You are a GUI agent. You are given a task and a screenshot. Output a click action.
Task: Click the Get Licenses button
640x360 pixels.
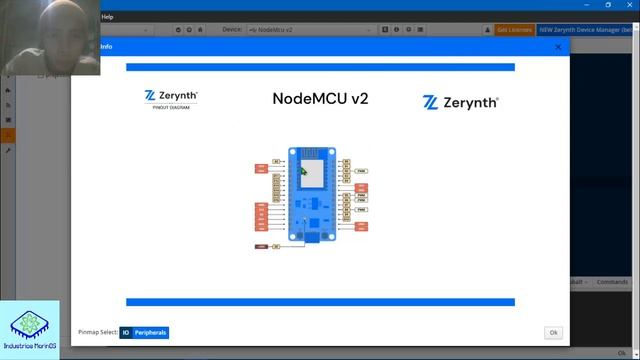point(514,30)
